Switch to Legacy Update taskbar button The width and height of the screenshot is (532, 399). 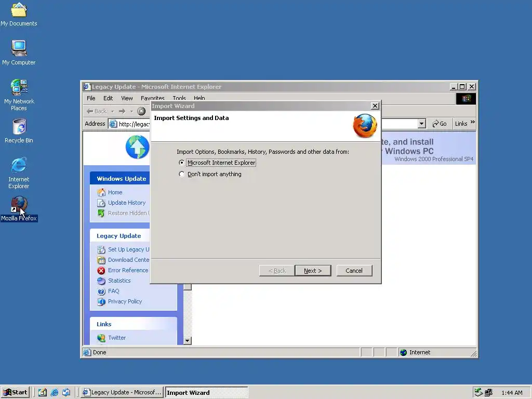122,392
